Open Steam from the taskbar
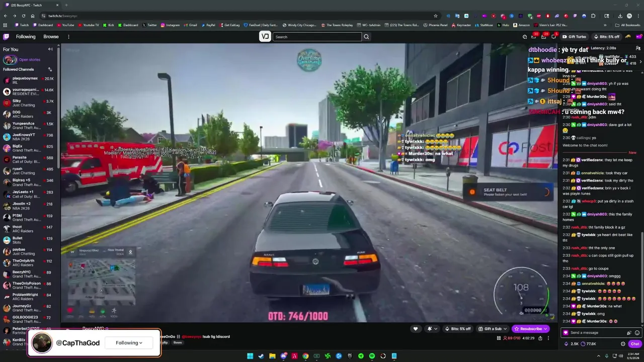The width and height of the screenshot is (644, 362). pyautogui.click(x=261, y=356)
